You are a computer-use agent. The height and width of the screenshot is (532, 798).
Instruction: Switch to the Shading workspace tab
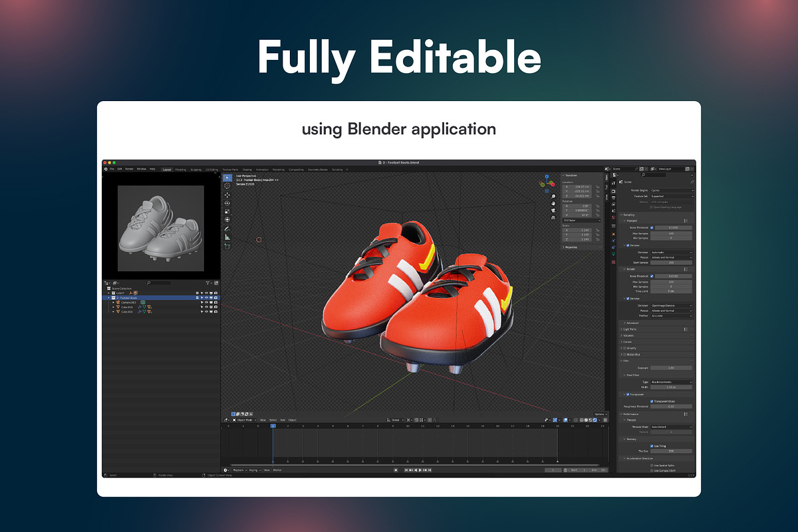pyautogui.click(x=247, y=170)
